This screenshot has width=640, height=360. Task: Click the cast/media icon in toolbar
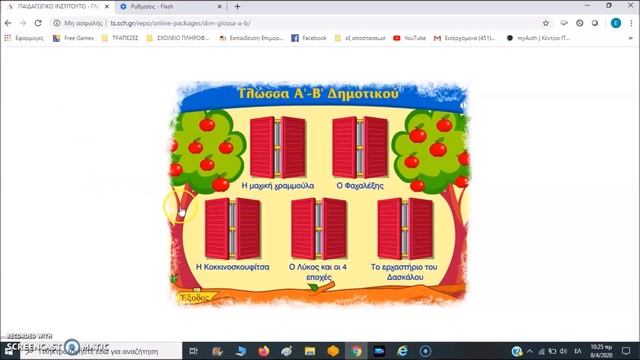click(564, 23)
